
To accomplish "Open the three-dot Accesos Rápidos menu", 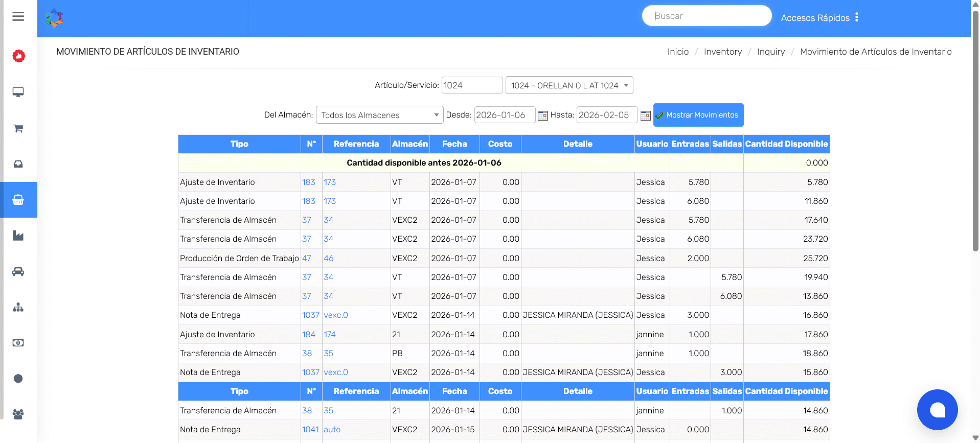I will [857, 17].
